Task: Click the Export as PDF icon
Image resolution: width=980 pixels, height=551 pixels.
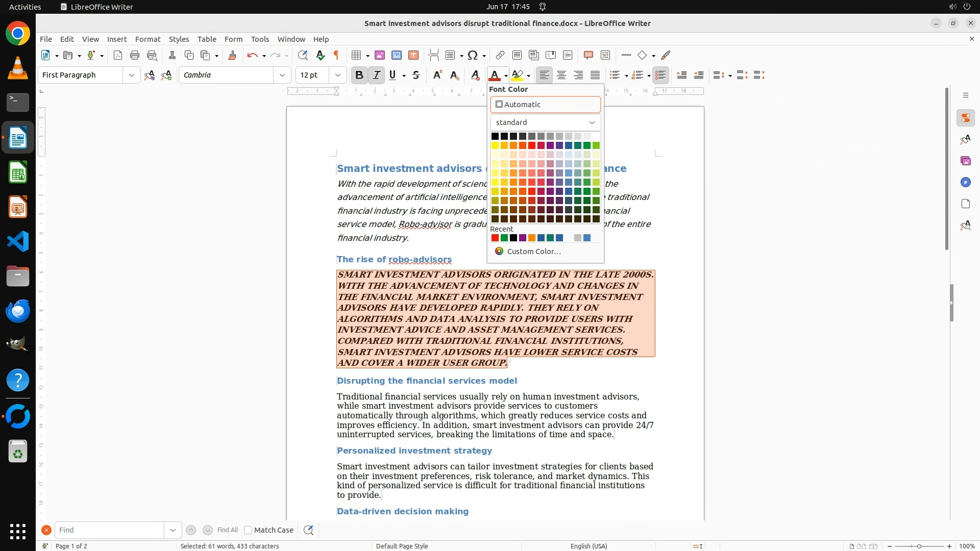Action: point(118,55)
